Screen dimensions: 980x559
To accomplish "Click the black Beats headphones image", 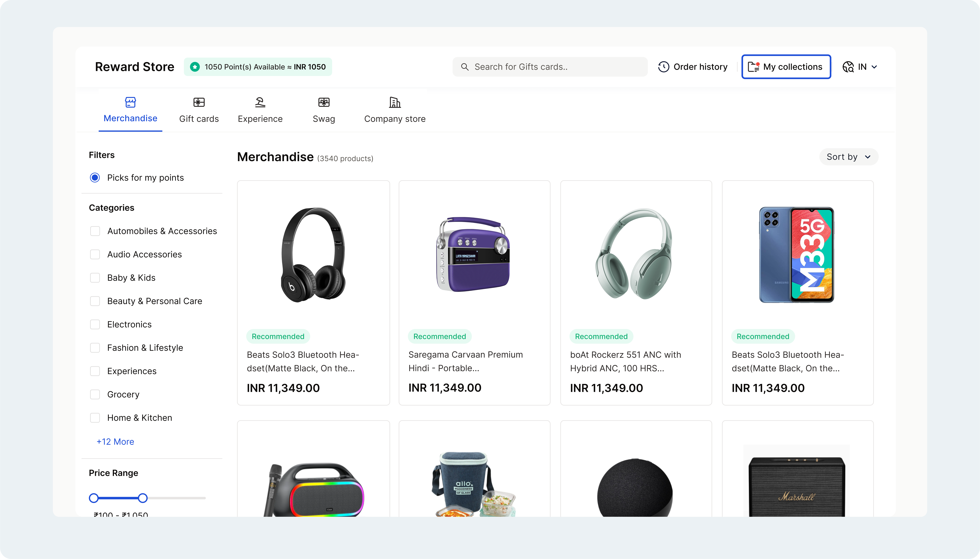I will pyautogui.click(x=313, y=255).
